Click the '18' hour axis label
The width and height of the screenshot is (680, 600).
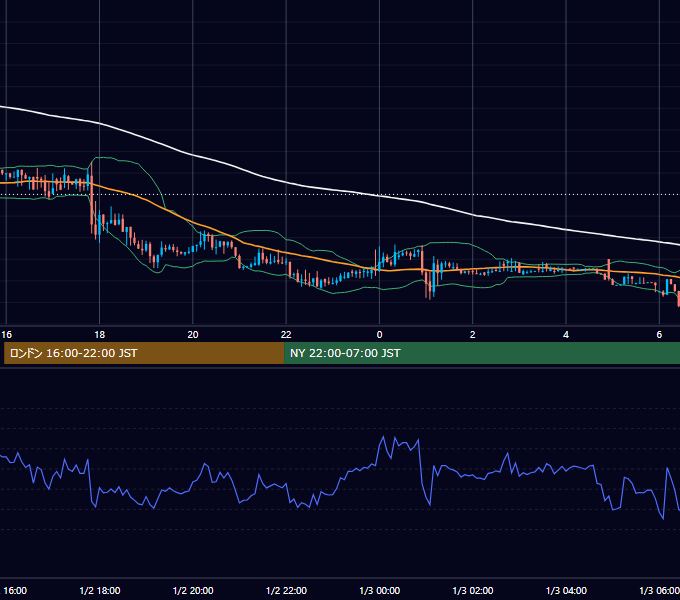coord(100,335)
